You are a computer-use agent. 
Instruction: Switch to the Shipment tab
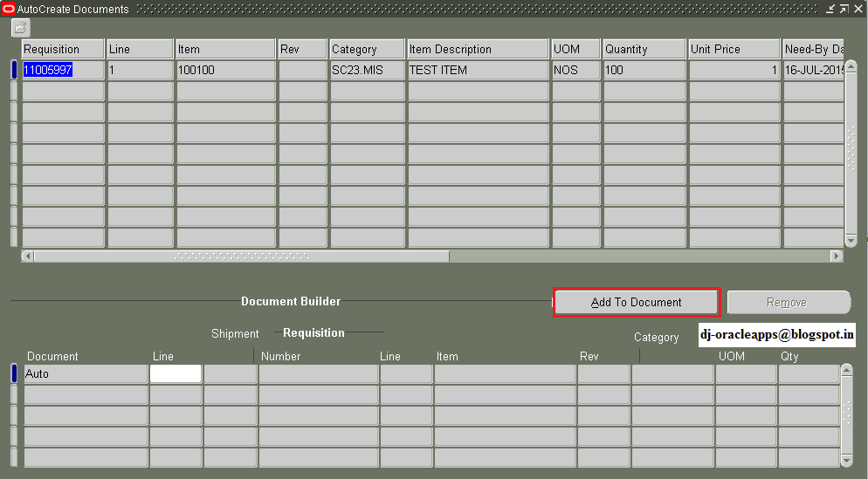tap(235, 333)
